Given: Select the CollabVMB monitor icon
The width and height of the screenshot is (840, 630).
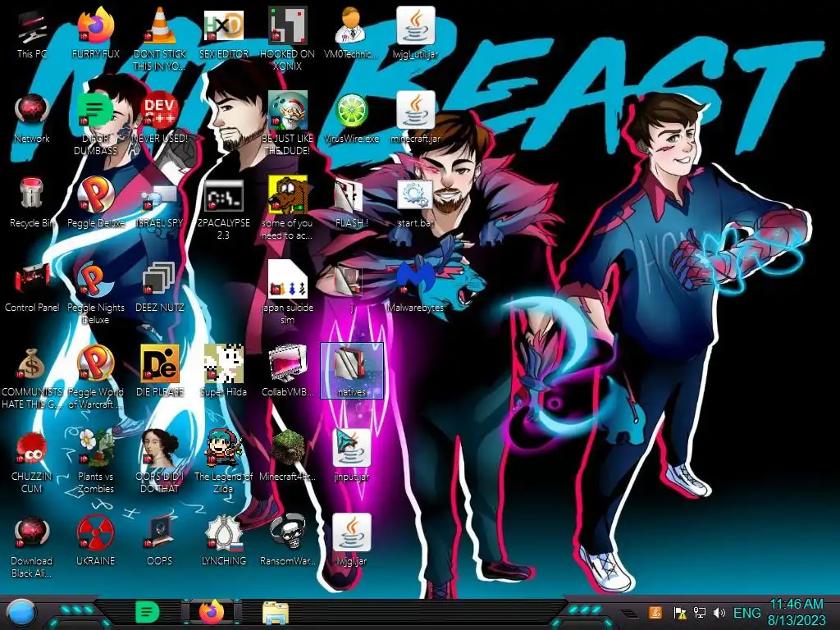Looking at the screenshot, I should 287,372.
